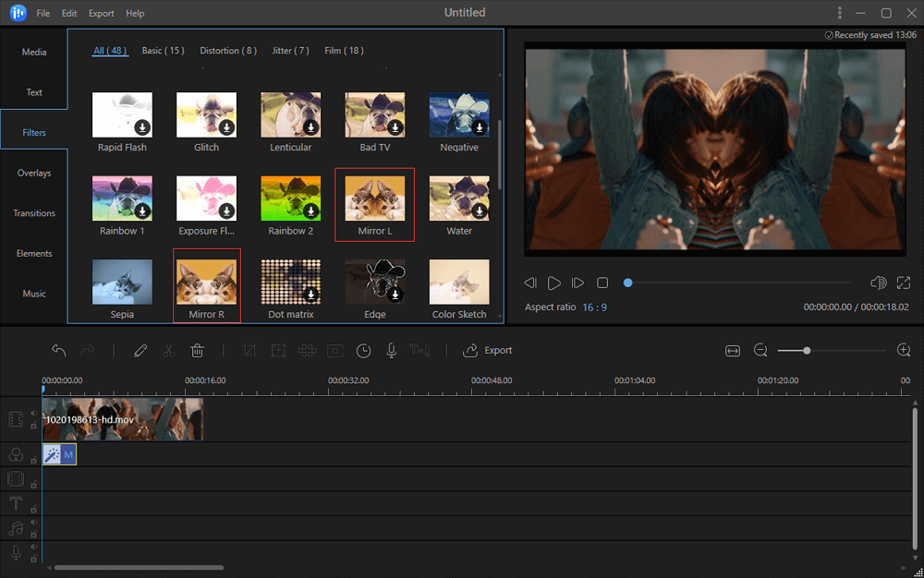Open the Transitions panel in sidebar
Viewport: 924px width, 578px height.
click(x=34, y=213)
